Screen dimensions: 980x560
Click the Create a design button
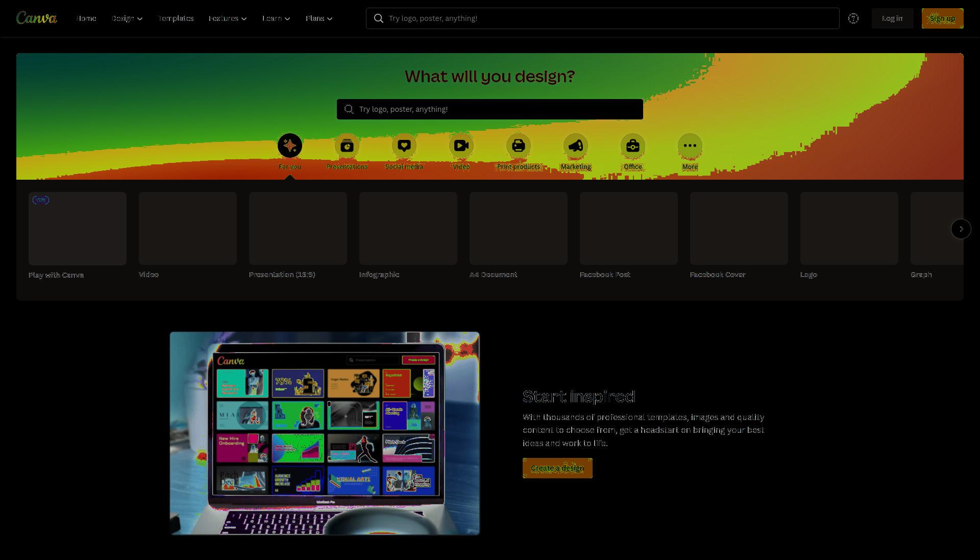click(x=557, y=468)
